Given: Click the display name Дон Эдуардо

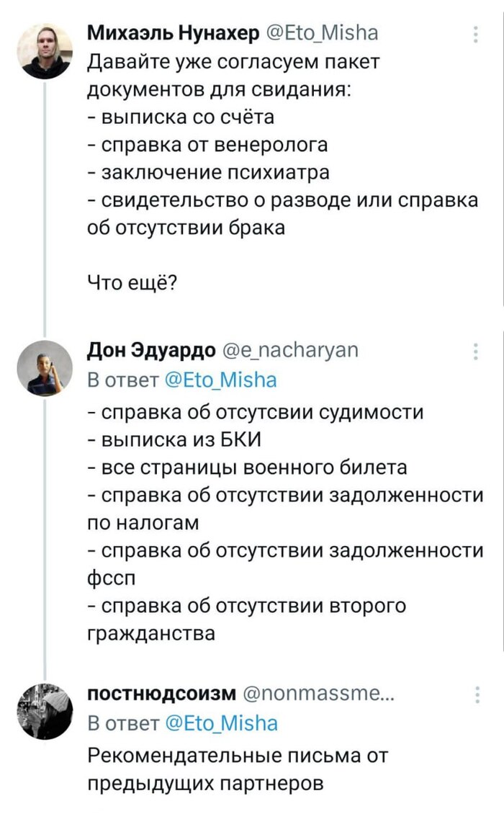Looking at the screenshot, I should [151, 350].
